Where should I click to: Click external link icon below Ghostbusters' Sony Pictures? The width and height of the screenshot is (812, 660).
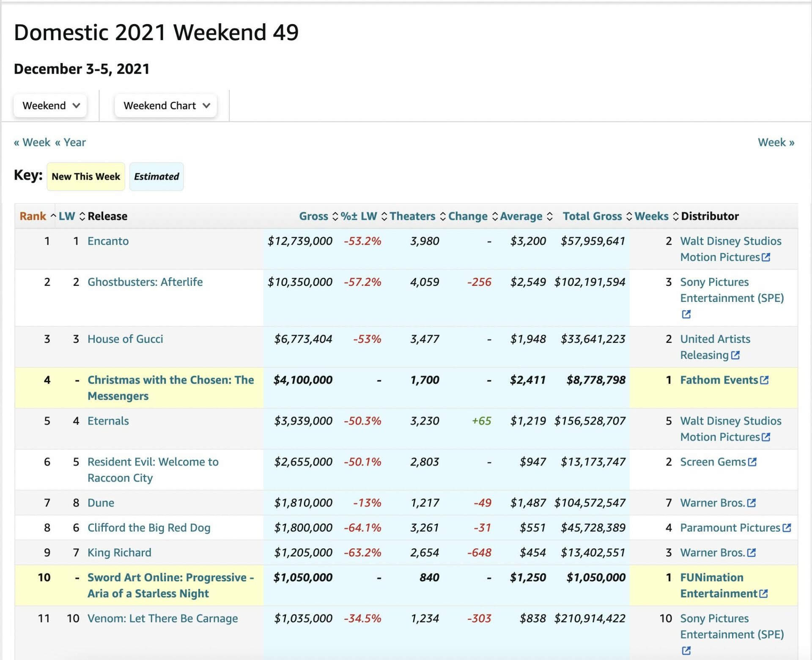pyautogui.click(x=686, y=314)
